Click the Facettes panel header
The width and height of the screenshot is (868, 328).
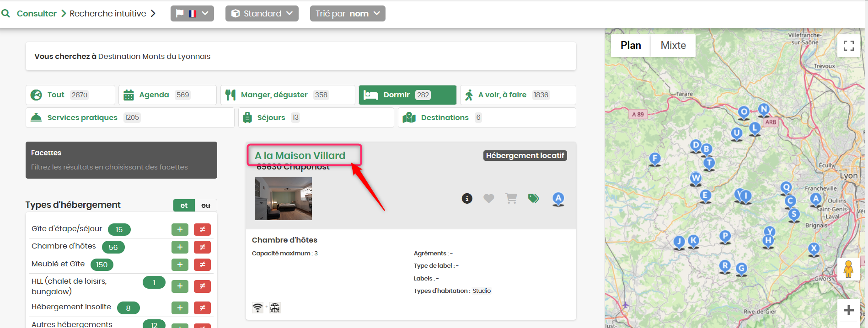121,160
